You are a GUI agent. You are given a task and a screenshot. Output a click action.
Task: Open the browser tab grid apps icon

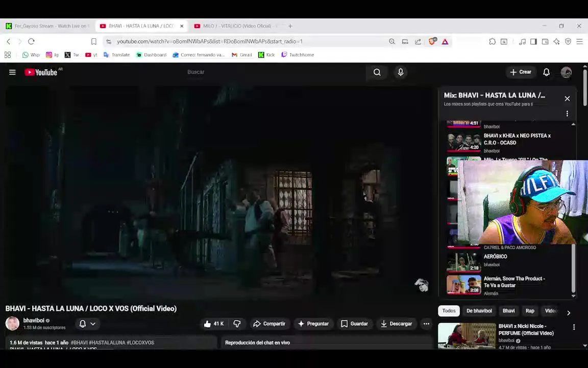pyautogui.click(x=8, y=55)
